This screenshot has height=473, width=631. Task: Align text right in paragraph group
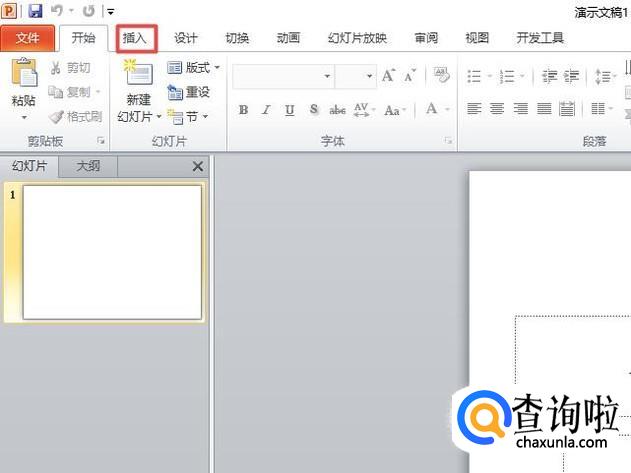tap(521, 109)
